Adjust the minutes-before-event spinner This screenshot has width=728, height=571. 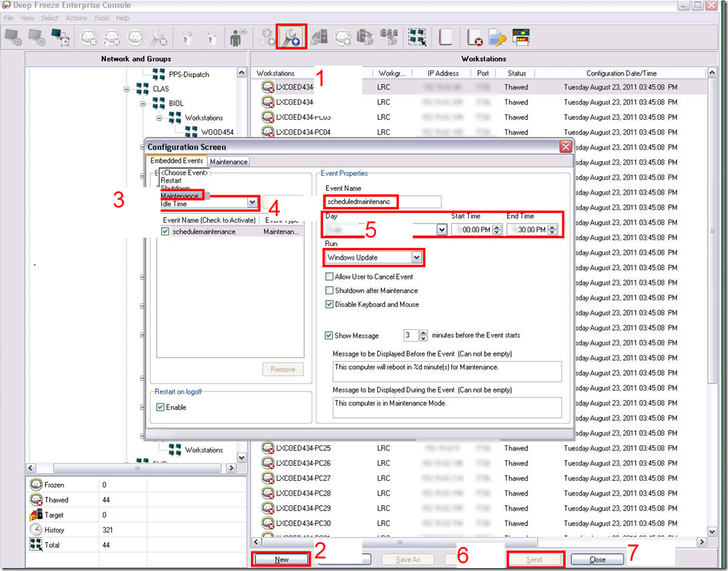pos(423,335)
